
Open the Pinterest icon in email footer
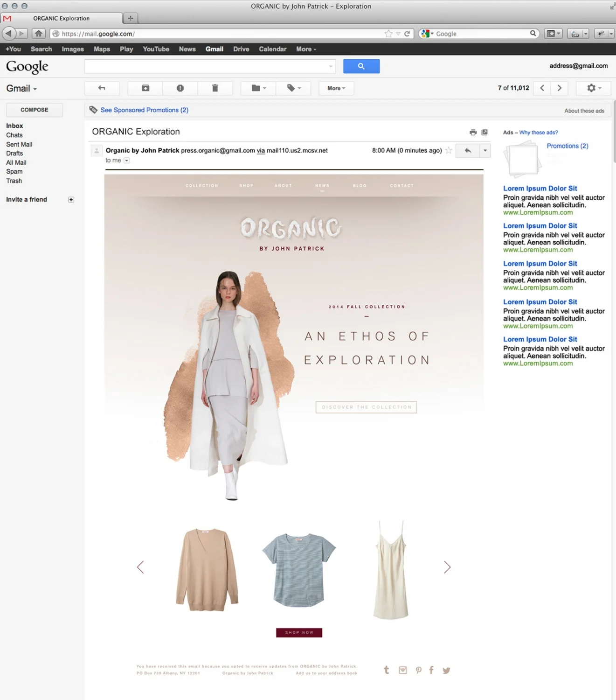point(419,670)
